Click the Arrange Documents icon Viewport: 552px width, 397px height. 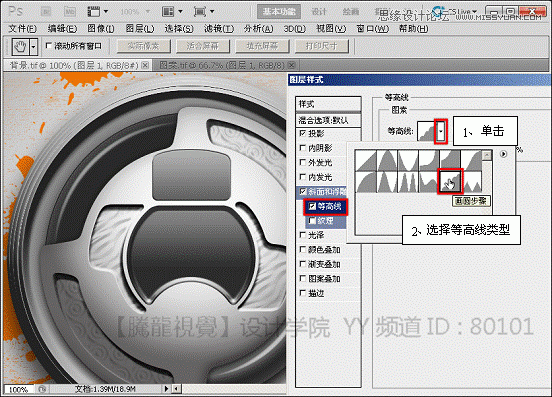tap(168, 12)
